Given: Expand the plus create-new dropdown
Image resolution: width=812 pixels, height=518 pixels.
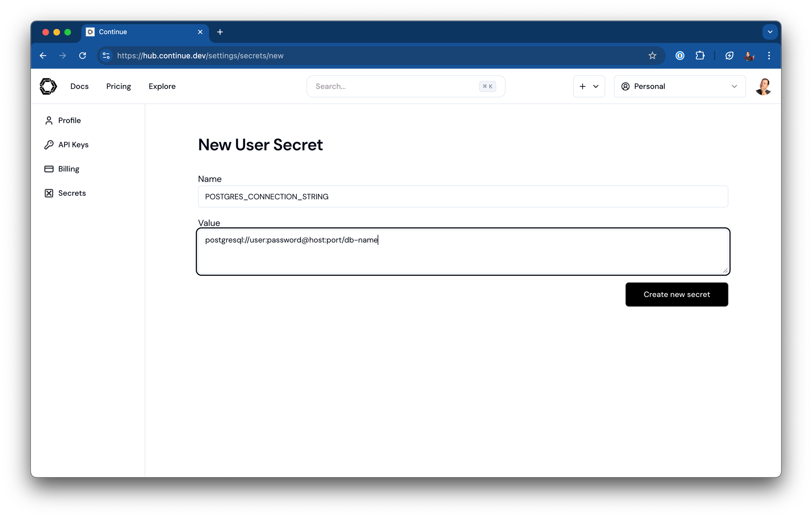Looking at the screenshot, I should coord(589,87).
